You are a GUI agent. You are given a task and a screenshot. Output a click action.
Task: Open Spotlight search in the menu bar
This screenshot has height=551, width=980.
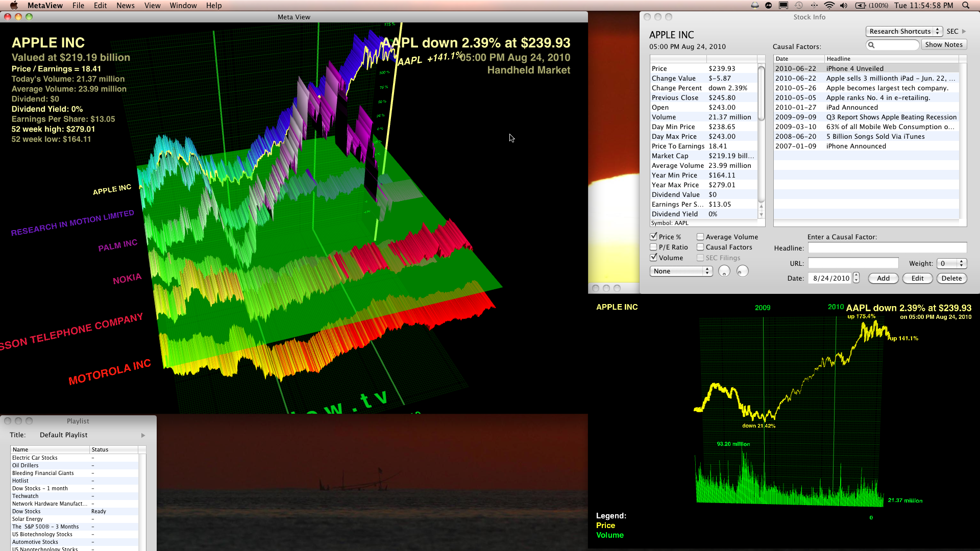click(966, 5)
